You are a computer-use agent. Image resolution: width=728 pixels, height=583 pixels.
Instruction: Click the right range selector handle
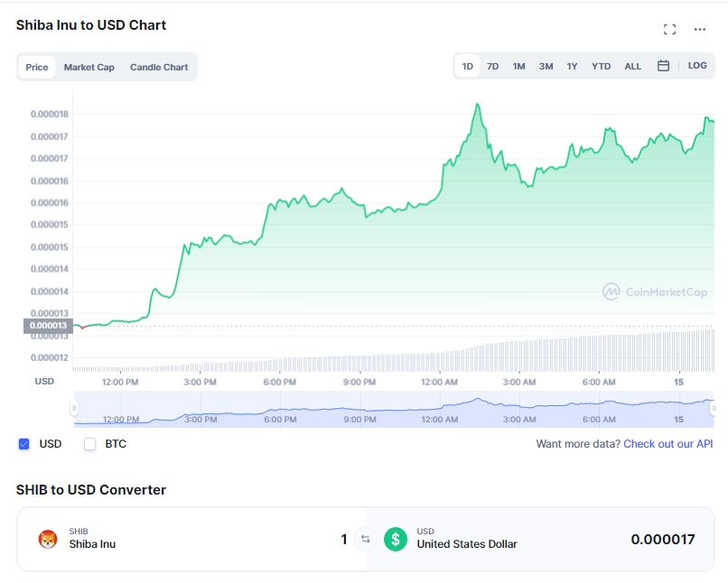(714, 408)
